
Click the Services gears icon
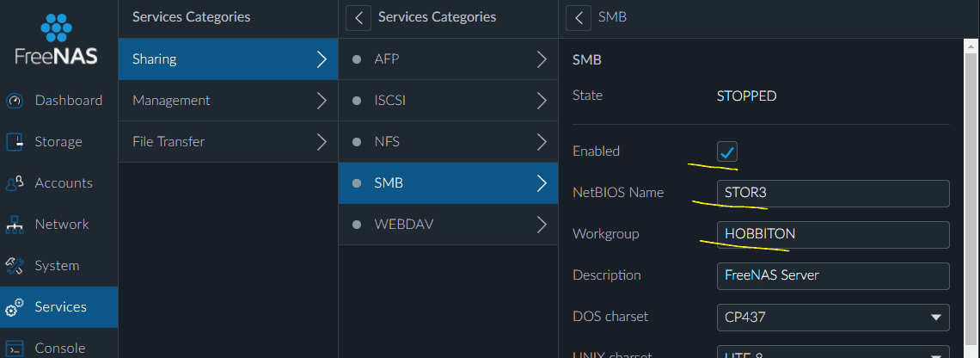(x=15, y=307)
